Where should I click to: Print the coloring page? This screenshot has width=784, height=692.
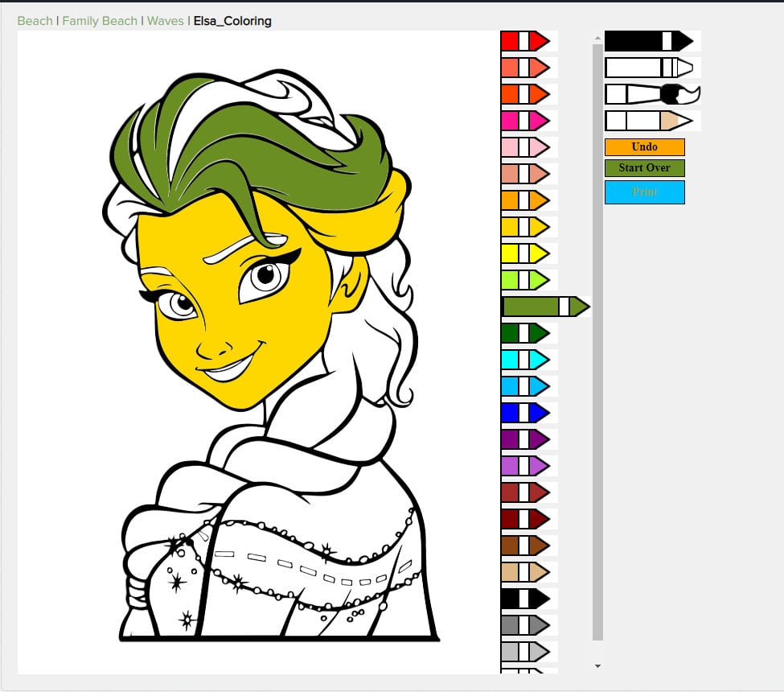tap(645, 192)
